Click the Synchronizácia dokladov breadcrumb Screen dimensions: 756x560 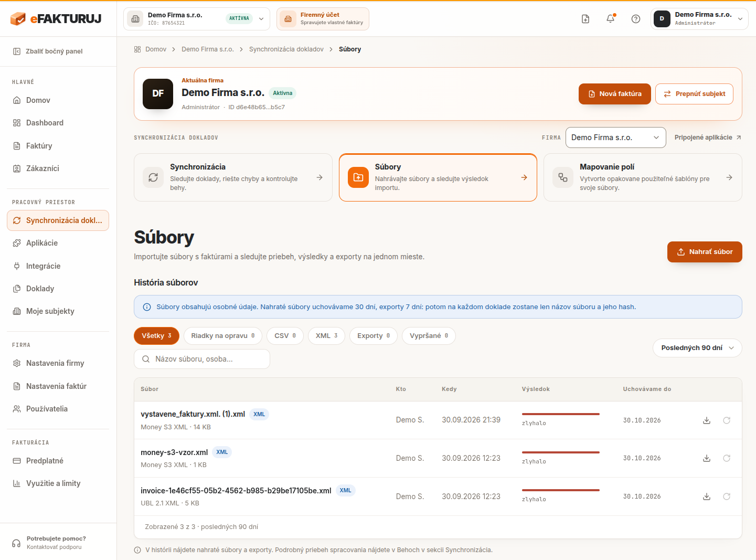(286, 49)
